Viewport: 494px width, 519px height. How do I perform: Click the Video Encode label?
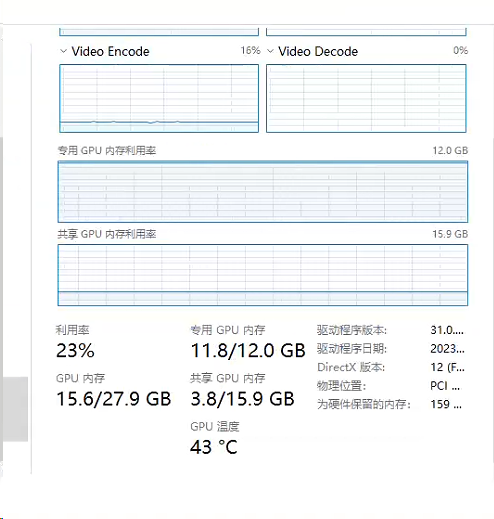point(110,52)
